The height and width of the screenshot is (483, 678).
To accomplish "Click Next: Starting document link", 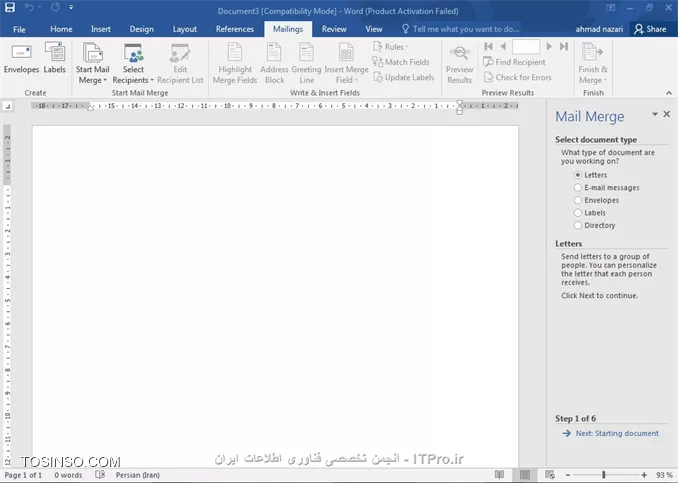I will click(x=611, y=433).
